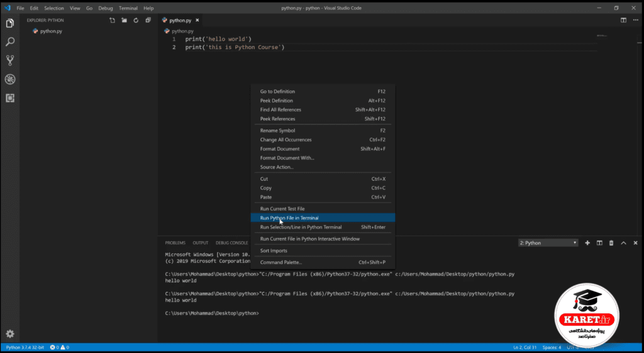The width and height of the screenshot is (644, 353).
Task: Choose Go to Definition in context menu
Action: (323, 92)
